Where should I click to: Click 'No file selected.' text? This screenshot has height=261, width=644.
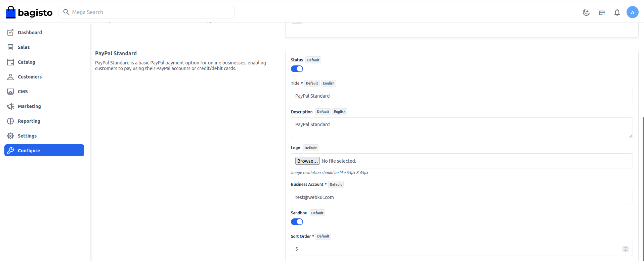click(x=339, y=161)
